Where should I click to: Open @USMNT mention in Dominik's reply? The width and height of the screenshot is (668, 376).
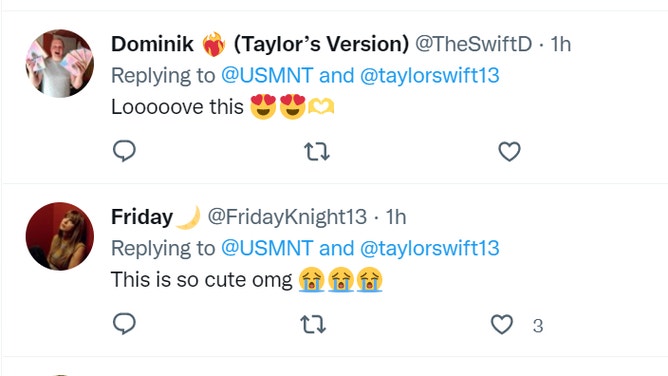267,75
